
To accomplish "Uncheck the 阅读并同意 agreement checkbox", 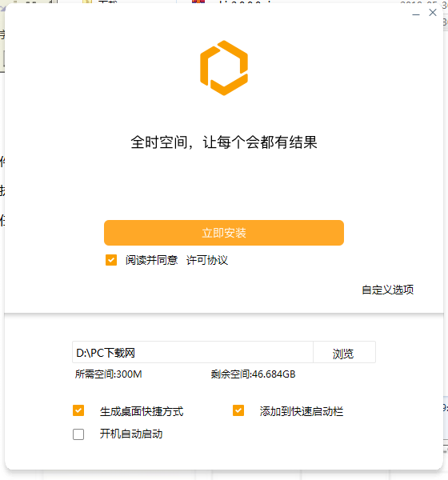I will (x=111, y=260).
